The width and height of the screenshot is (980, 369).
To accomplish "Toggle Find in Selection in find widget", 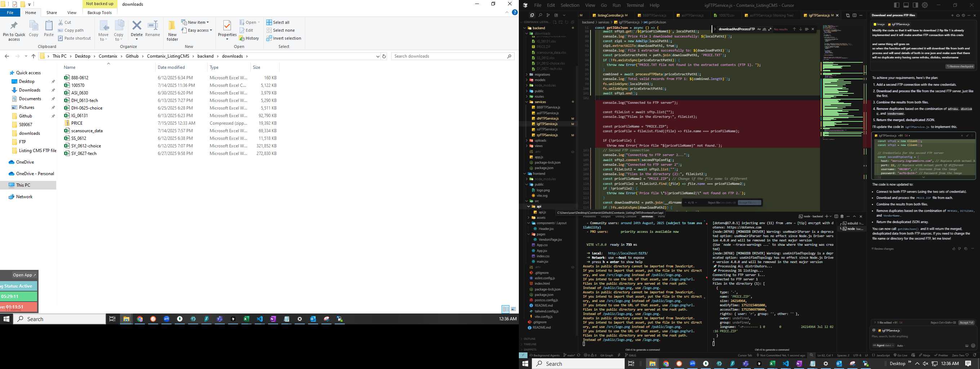I will coord(807,29).
